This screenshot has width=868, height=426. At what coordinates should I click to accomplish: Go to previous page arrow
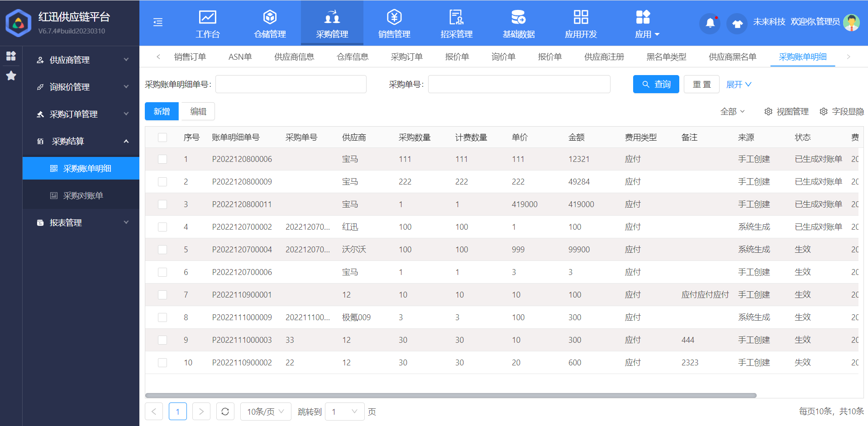(154, 412)
